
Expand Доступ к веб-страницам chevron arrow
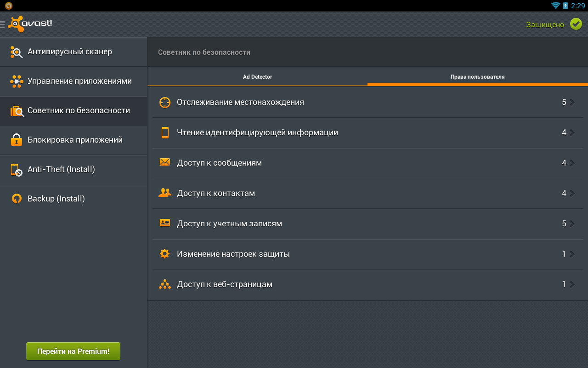point(572,284)
